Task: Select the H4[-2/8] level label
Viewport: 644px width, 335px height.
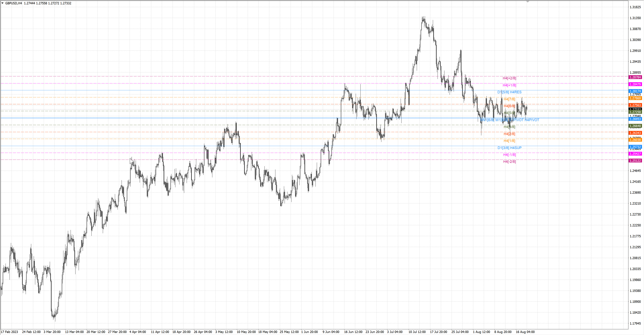Action: click(509, 162)
